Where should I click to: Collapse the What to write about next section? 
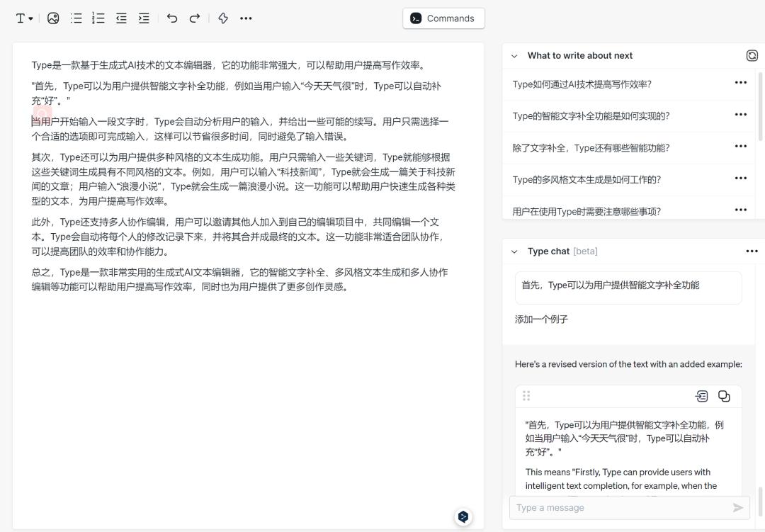(514, 56)
